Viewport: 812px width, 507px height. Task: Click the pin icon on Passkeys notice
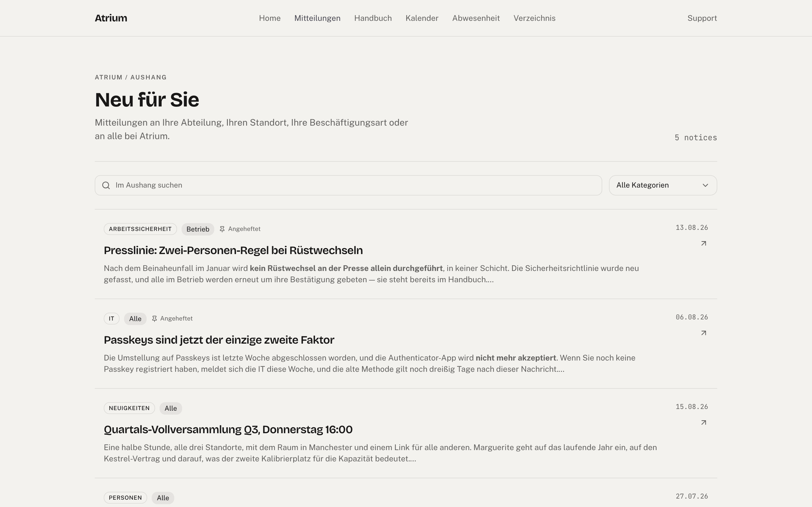click(154, 319)
